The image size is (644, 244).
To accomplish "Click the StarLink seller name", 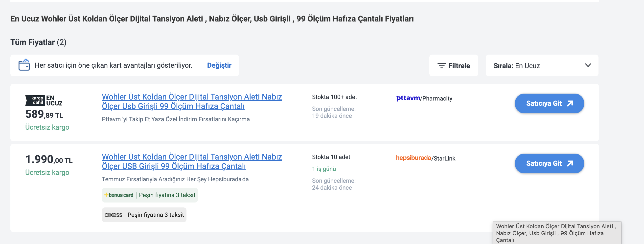I will 444,158.
